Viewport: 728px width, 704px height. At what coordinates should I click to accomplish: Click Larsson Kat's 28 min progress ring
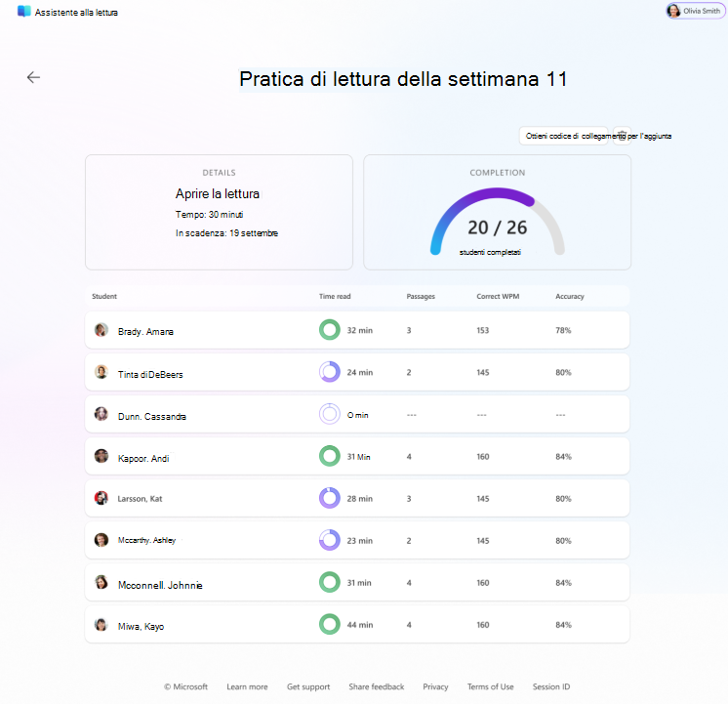(x=330, y=498)
